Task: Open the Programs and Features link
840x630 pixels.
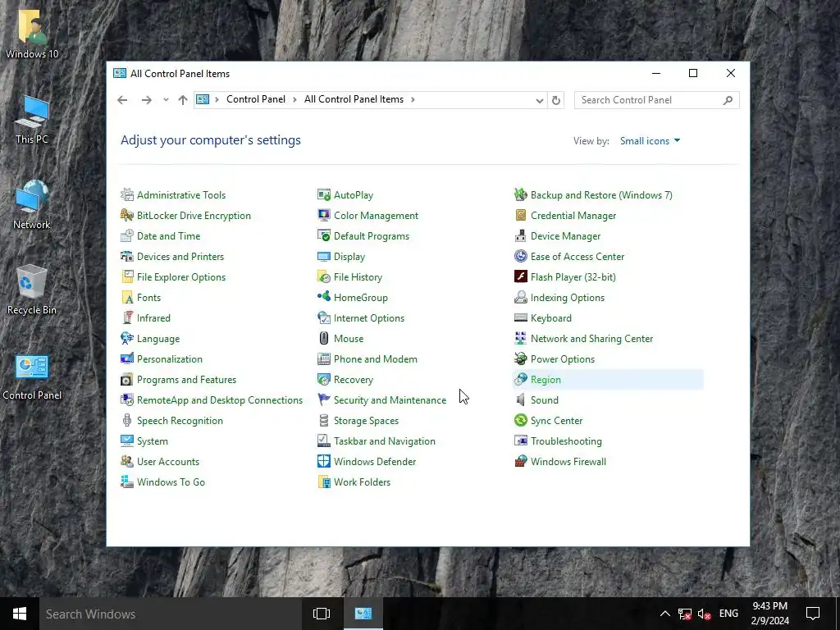Action: click(x=186, y=380)
